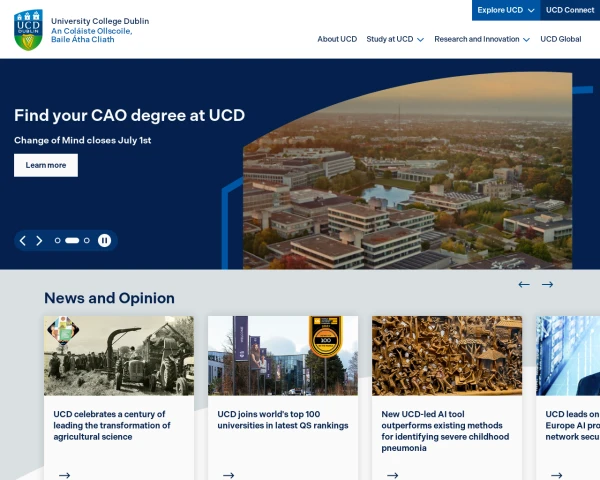Expand the Explore UCD dropdown

coord(506,10)
